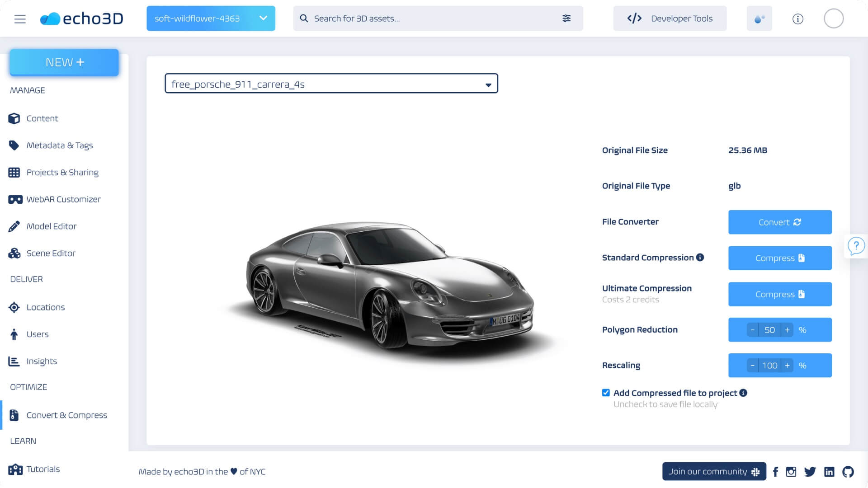The image size is (868, 488).
Task: Increase Polygon Reduction percentage
Action: (787, 330)
